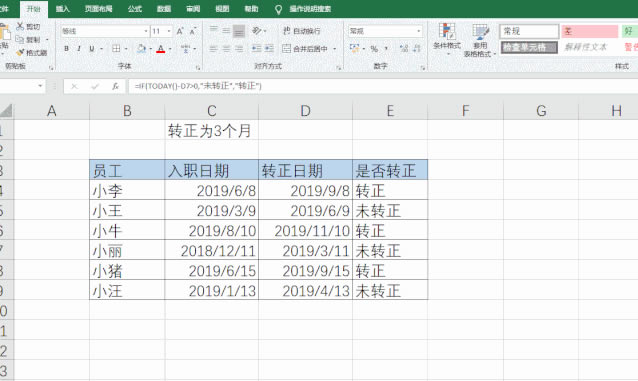Viewport: 638px width, 381px height.
Task: Click the phonetic guide (文) icon
Action: pyautogui.click(x=186, y=49)
